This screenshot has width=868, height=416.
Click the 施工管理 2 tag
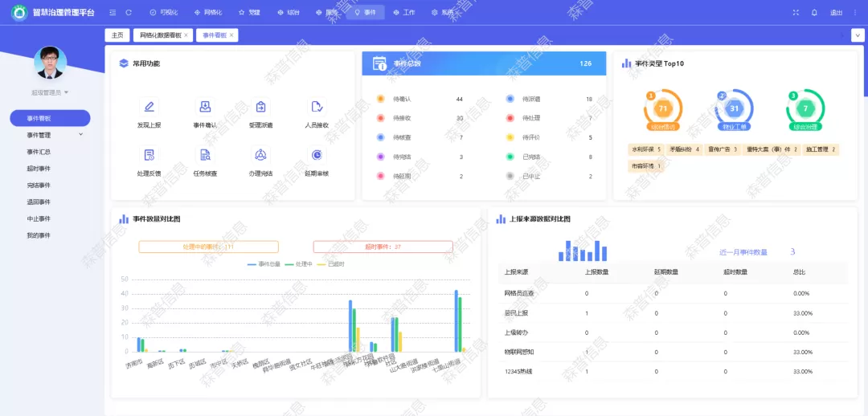821,149
